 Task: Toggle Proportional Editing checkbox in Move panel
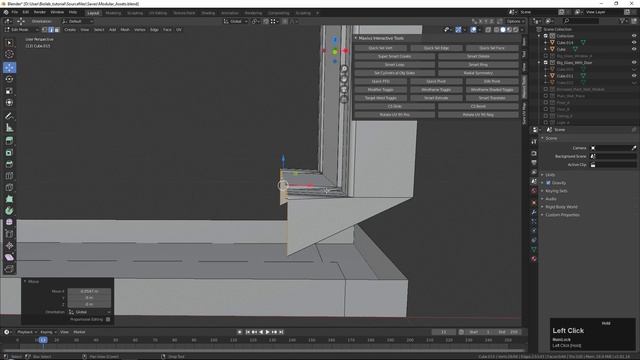[x=108, y=320]
